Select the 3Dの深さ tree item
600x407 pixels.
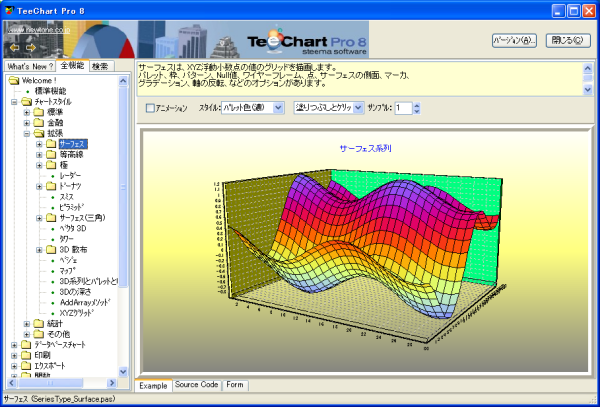[x=75, y=292]
